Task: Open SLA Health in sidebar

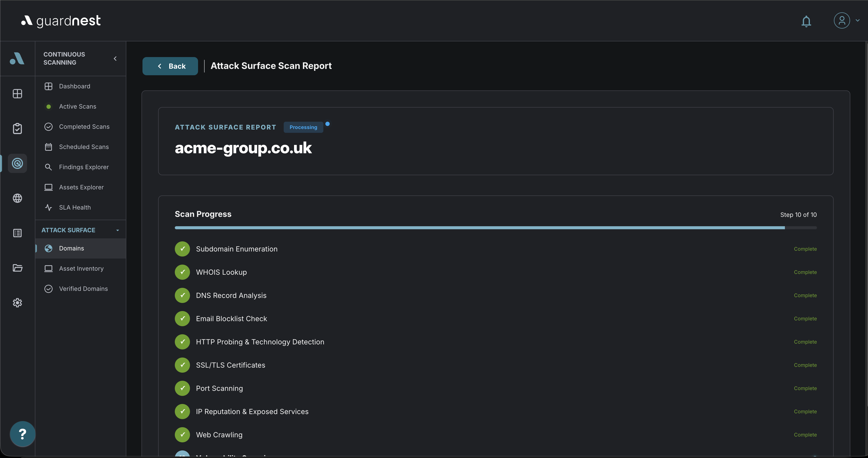Action: tap(81, 208)
